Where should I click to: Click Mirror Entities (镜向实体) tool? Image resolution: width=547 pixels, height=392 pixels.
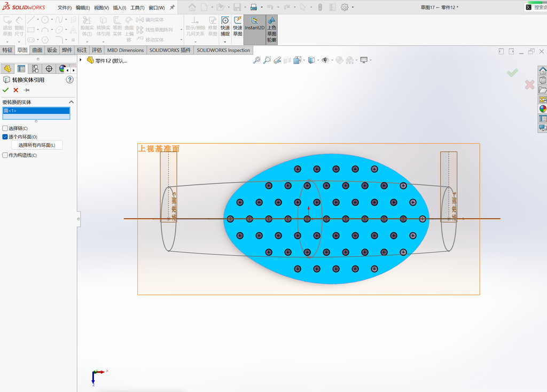coord(150,20)
